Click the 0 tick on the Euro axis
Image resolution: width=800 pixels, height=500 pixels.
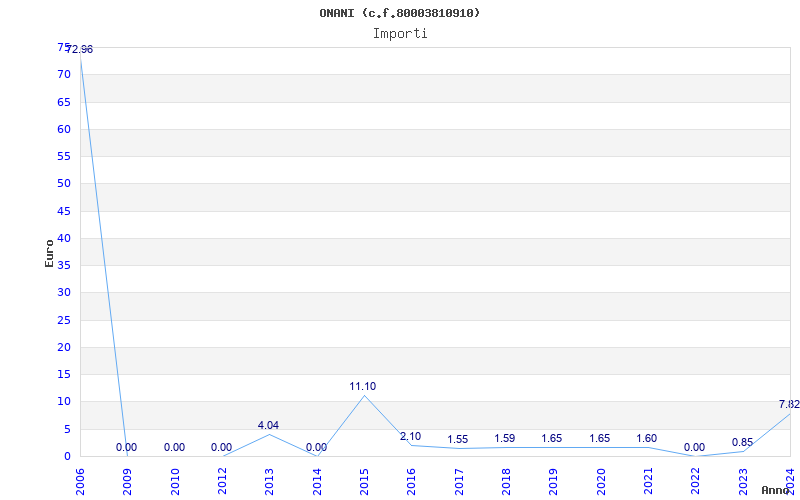pos(67,457)
